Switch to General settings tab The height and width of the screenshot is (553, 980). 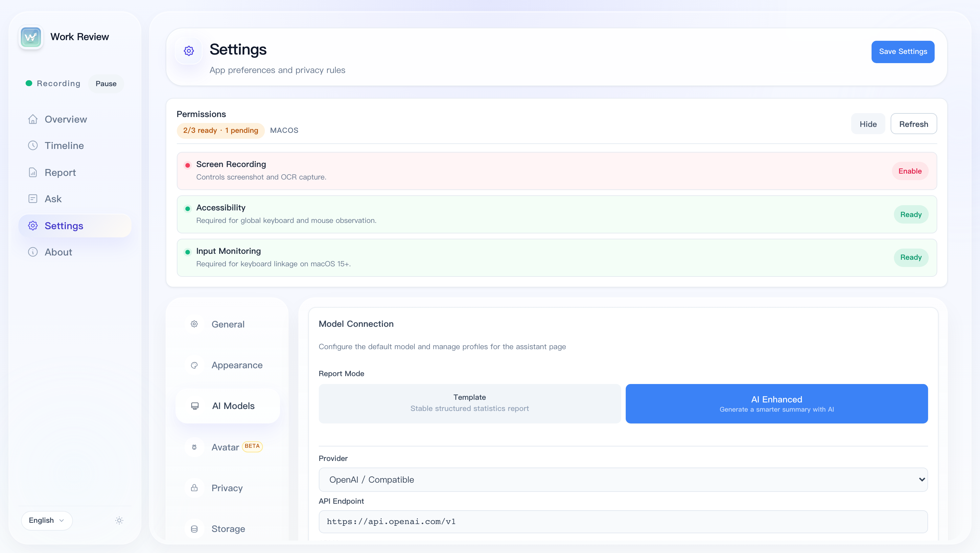tap(227, 324)
